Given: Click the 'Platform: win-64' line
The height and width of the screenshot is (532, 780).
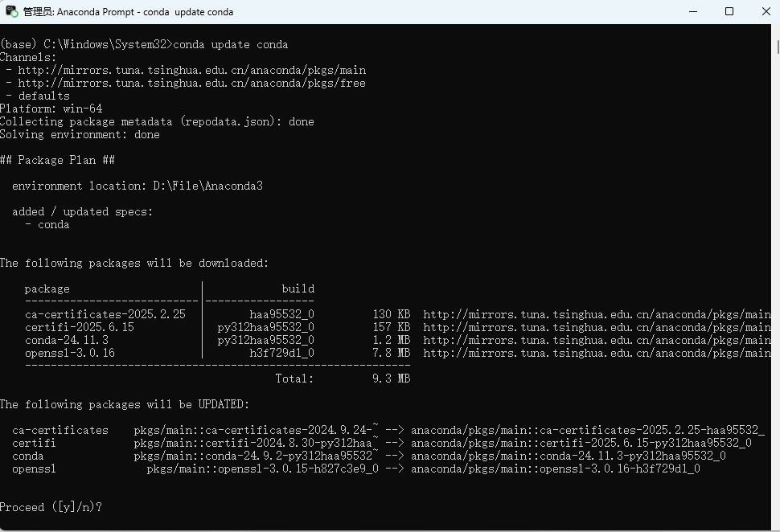Looking at the screenshot, I should pos(51,108).
